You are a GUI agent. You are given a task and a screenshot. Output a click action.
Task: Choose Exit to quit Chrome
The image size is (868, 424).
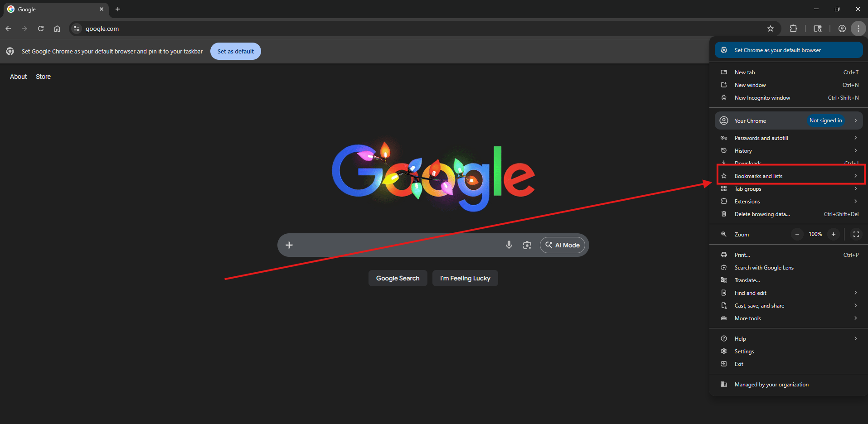[x=789, y=364]
